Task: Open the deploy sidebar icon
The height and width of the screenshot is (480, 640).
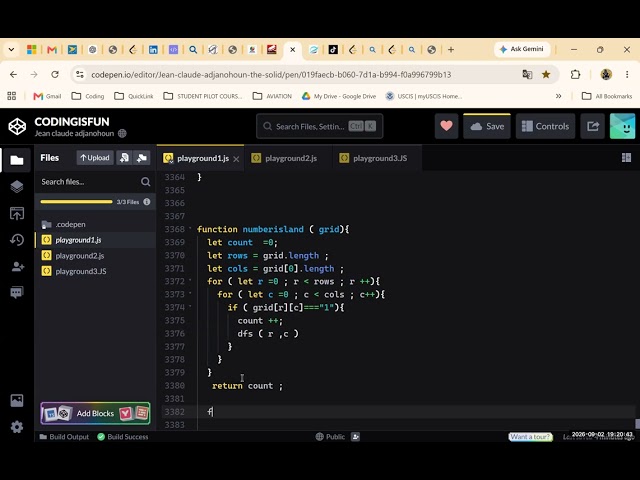Action: pyautogui.click(x=16, y=213)
